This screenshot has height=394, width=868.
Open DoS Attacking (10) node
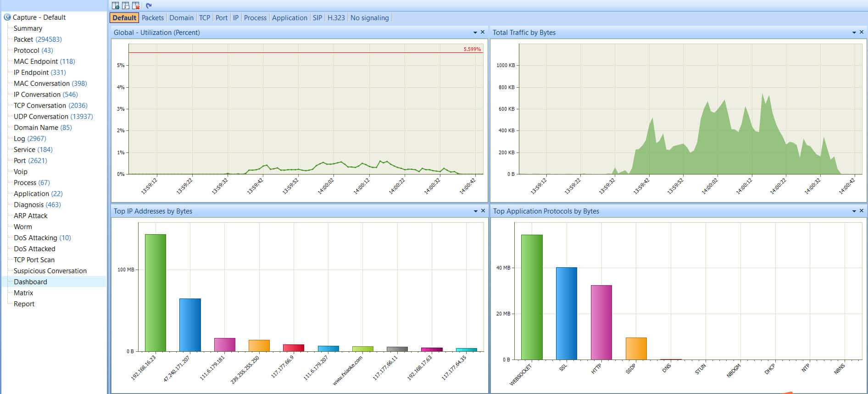42,238
